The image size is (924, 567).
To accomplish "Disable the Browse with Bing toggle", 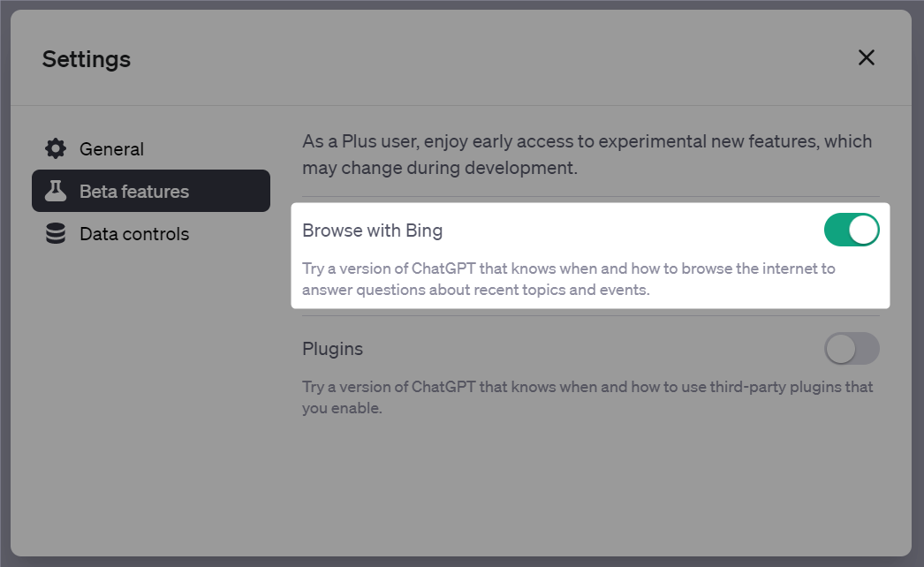I will coord(852,230).
